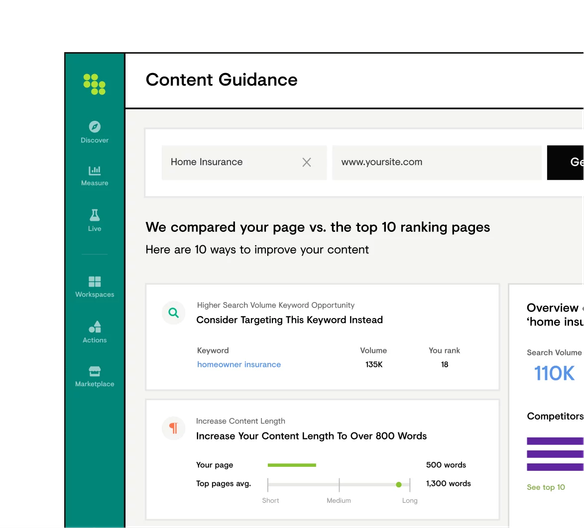Screen dimensions: 584x528
Task: Click the paragraph content length icon
Action: [174, 428]
